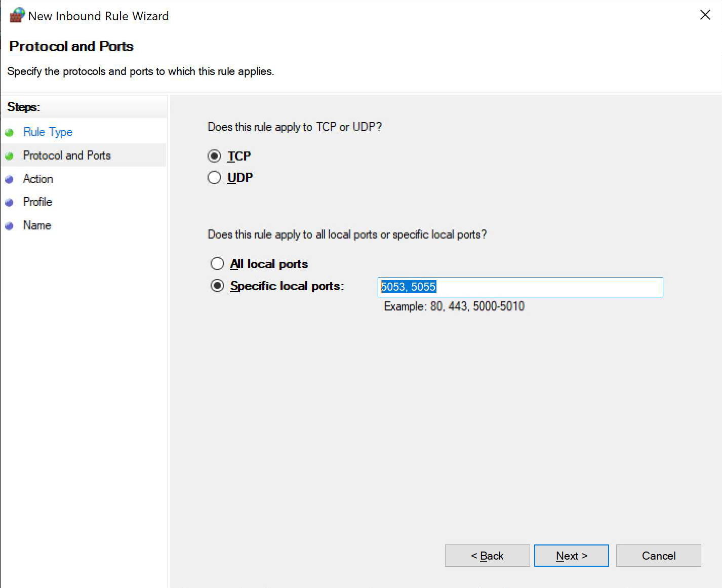Screen dimensions: 722x588
Task: Click green bullet beside Protocol and Ports
Action: click(x=9, y=156)
